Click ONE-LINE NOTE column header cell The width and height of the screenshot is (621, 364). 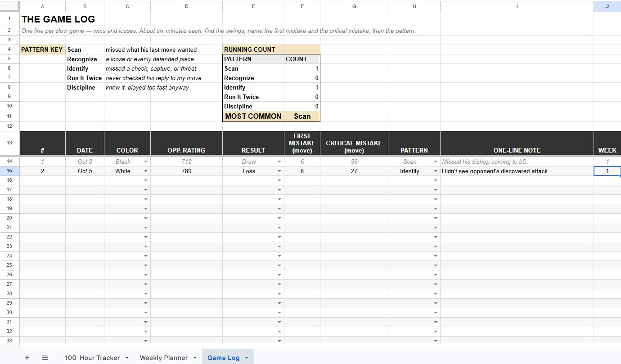(x=517, y=144)
